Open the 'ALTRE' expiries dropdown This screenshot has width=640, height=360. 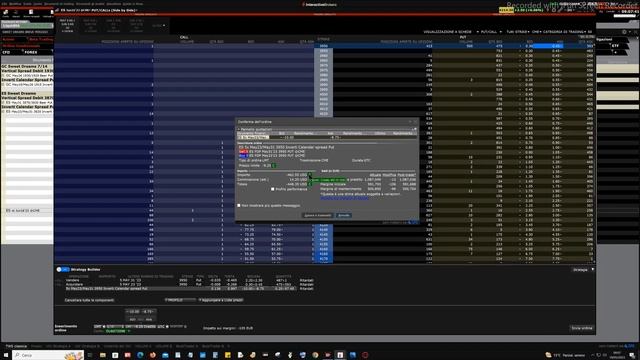pos(158,25)
